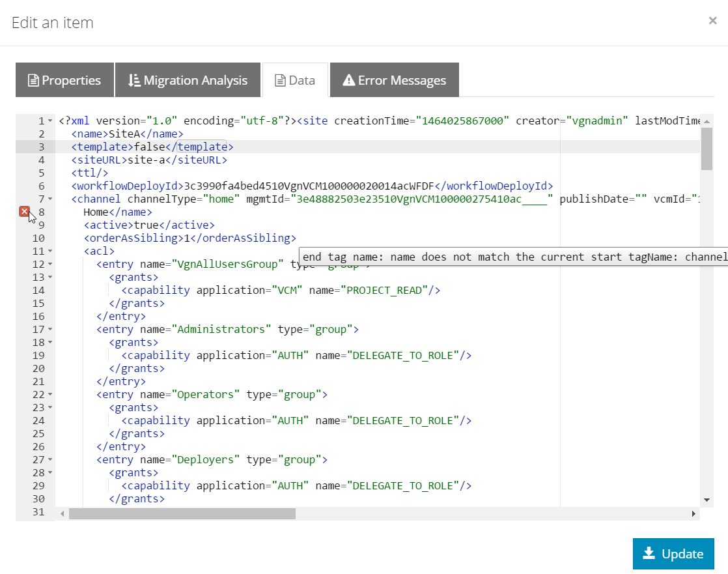Screen dimensions: 728x574
Task: Click "Deployers" attribute value on line 27
Action: point(206,459)
